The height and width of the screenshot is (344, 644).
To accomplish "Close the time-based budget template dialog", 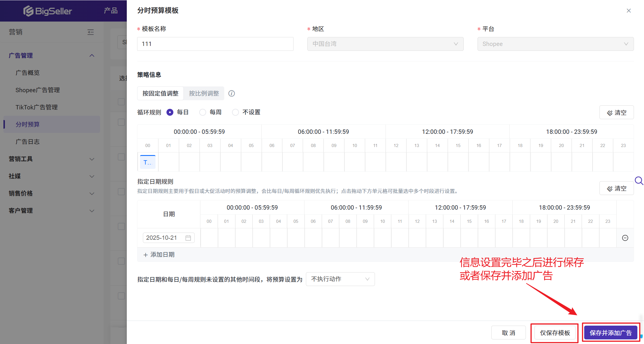I will point(628,11).
